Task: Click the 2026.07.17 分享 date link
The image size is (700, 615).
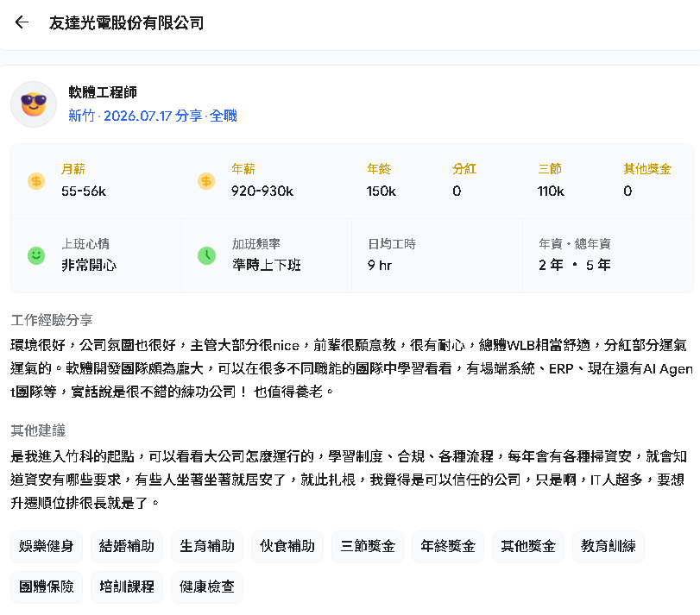Action: [153, 116]
